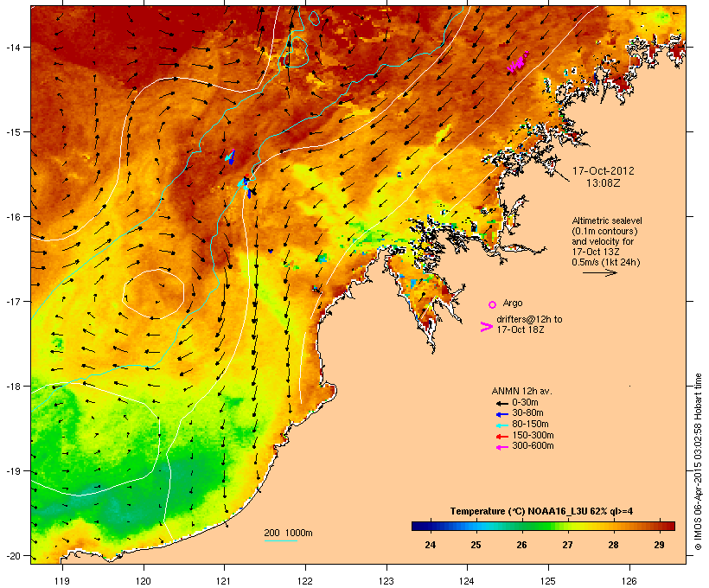This screenshot has width=709, height=588.
Task: Click the cyan 80-150m legend arrow
Action: tap(501, 425)
